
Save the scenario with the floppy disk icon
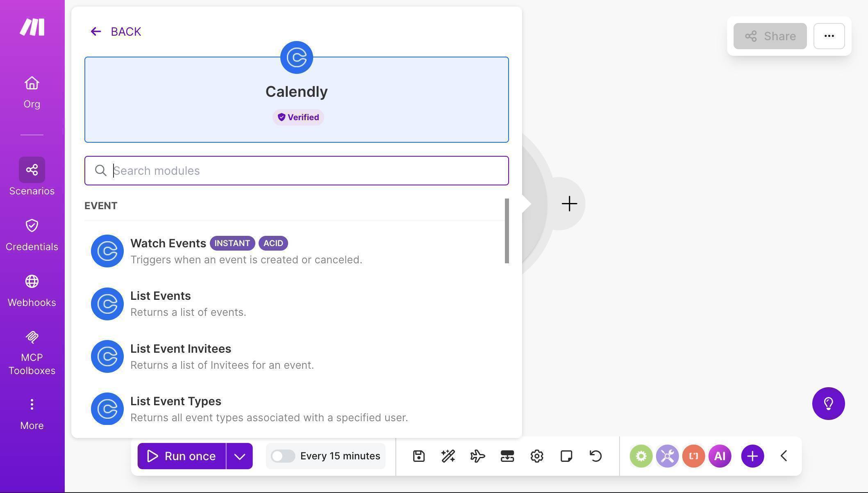coord(418,456)
